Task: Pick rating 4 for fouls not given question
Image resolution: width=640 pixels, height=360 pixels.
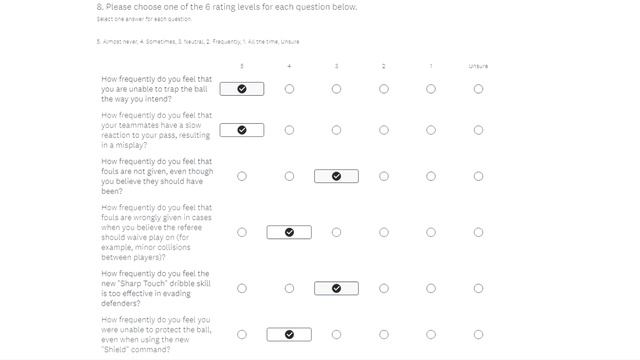Action: click(x=289, y=176)
